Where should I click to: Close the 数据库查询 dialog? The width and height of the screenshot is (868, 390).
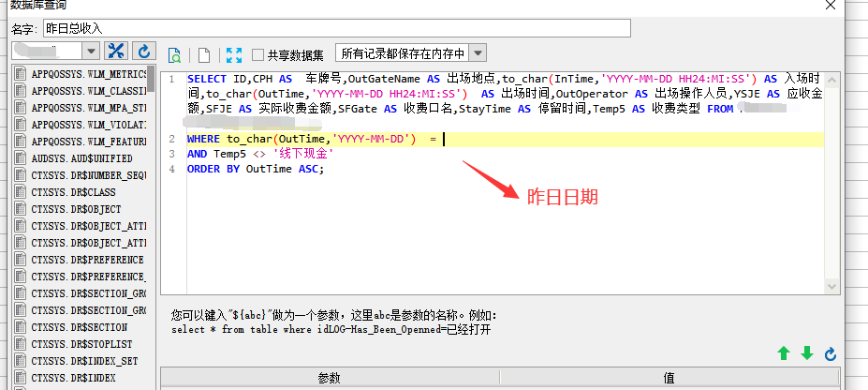coord(831,5)
